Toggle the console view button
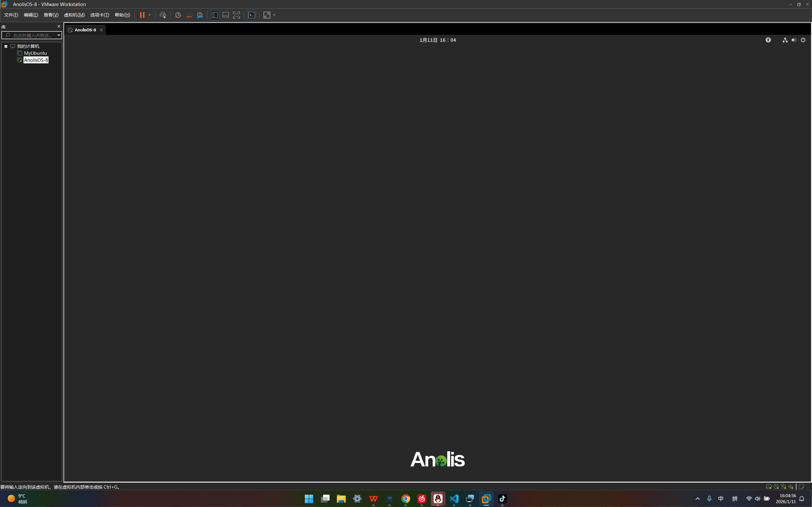Image resolution: width=812 pixels, height=507 pixels. pyautogui.click(x=252, y=15)
